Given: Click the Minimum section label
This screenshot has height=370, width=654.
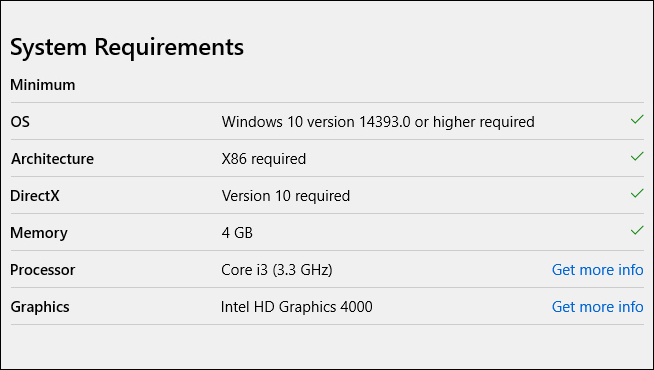Looking at the screenshot, I should tap(43, 85).
